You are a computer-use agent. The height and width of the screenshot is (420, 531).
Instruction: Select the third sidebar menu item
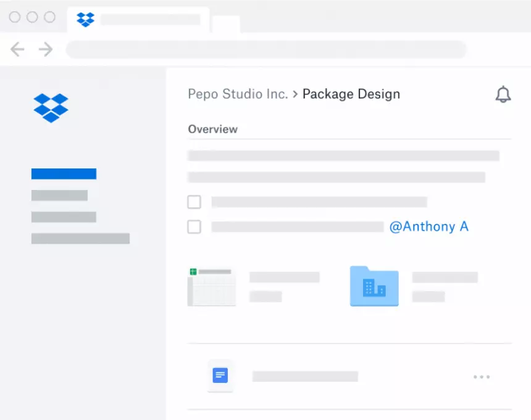64,217
